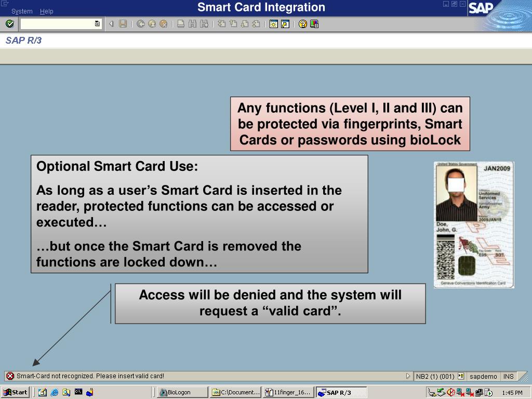Click the red circle tray icon
Viewport: 532px width, 399px height.
click(451, 393)
